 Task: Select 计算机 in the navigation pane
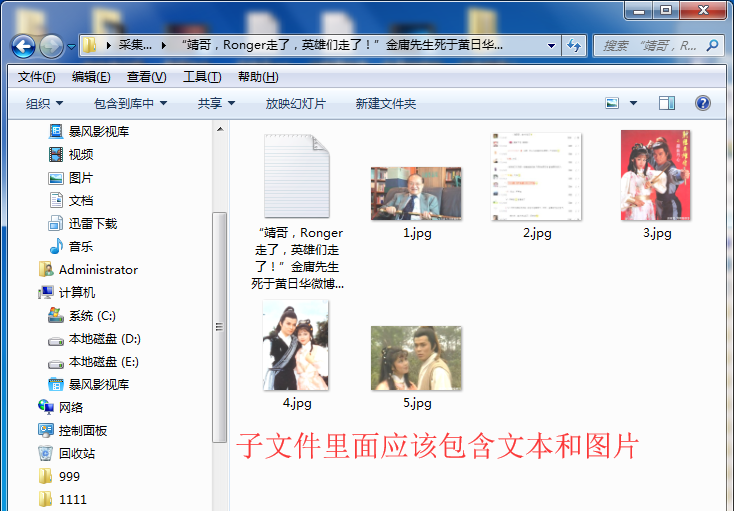pyautogui.click(x=67, y=292)
